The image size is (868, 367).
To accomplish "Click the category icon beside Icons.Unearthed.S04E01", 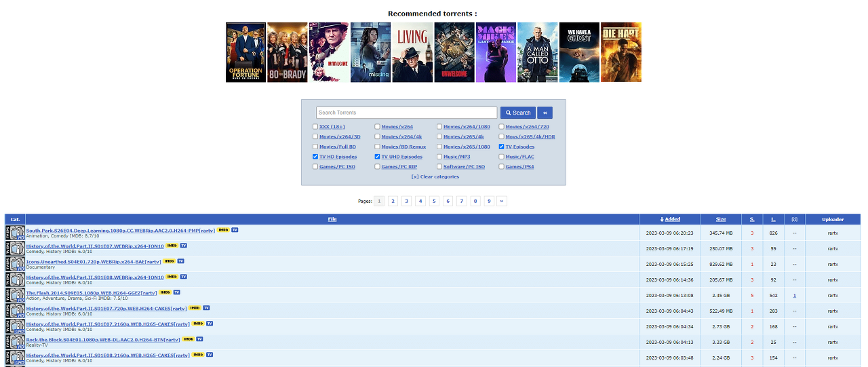I will point(16,264).
